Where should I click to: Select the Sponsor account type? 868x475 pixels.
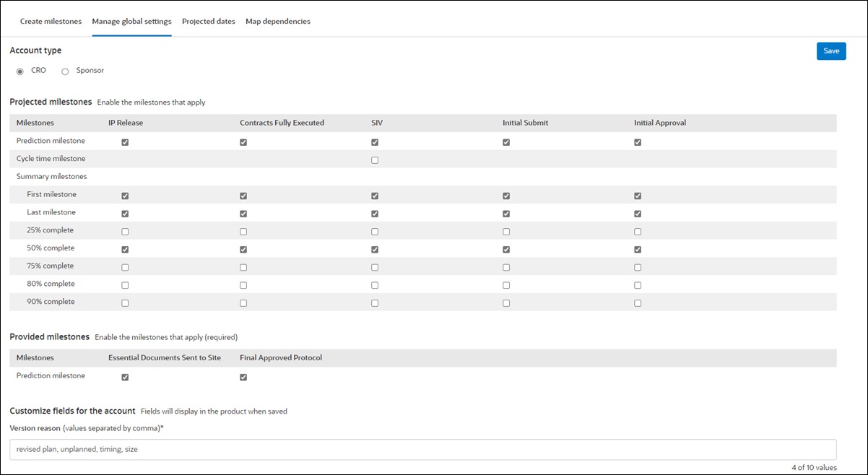pyautogui.click(x=65, y=70)
